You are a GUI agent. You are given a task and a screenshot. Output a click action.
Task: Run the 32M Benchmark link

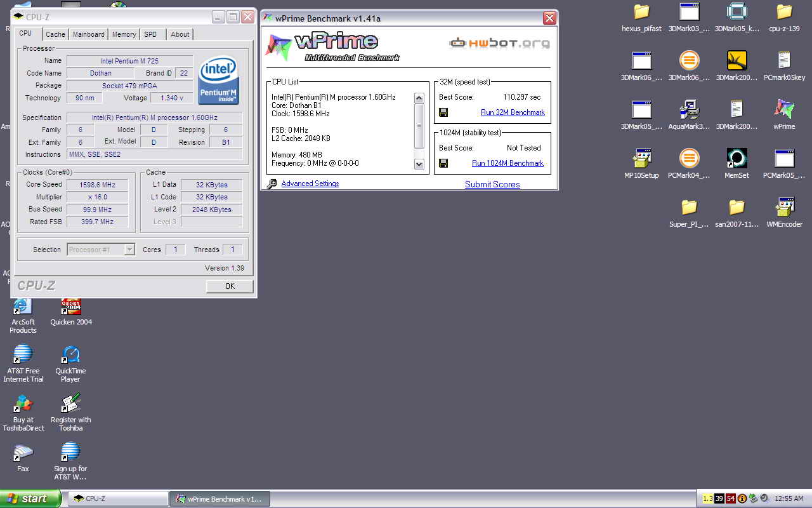pyautogui.click(x=513, y=112)
